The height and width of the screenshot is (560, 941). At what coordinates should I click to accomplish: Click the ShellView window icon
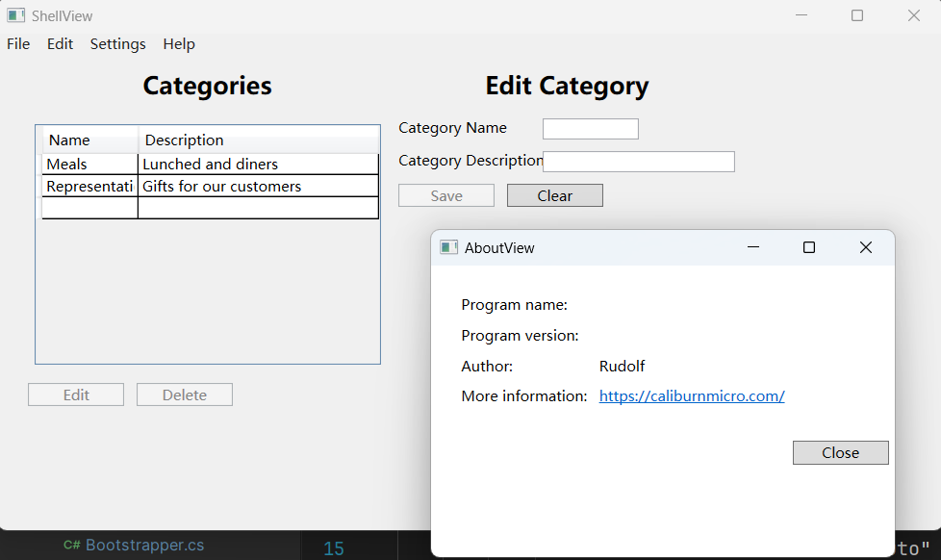15,15
